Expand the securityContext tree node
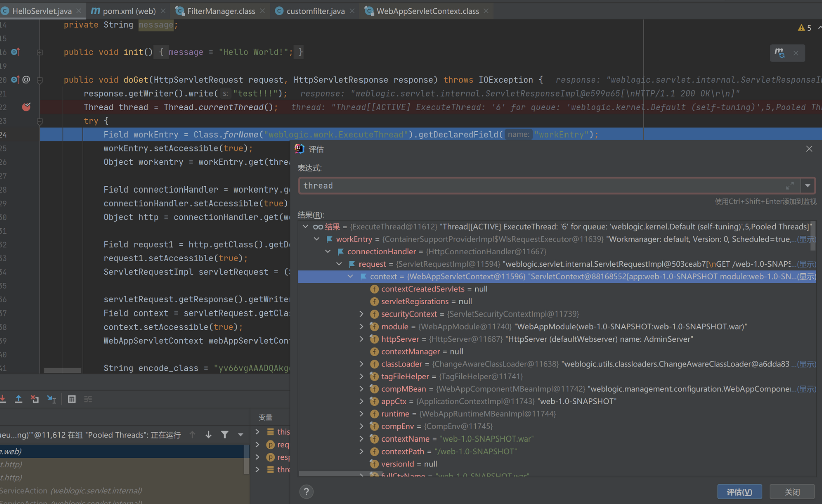Viewport: 822px width, 504px height. (x=361, y=314)
